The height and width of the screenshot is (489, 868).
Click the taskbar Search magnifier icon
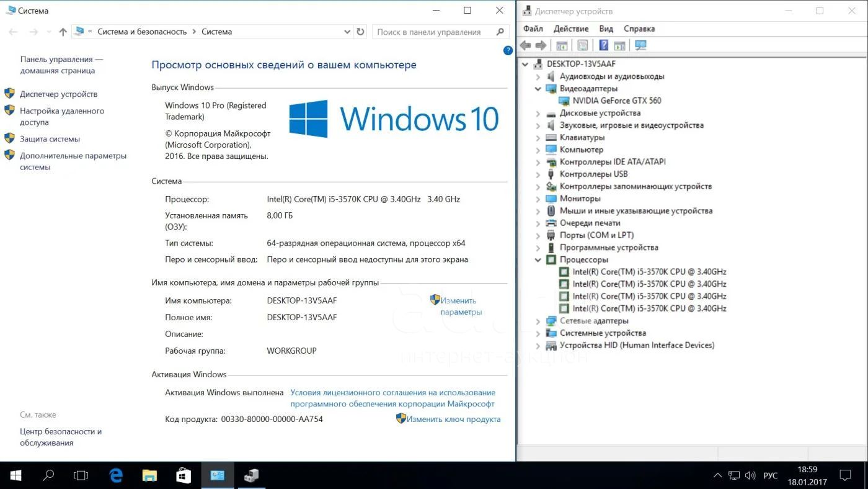48,475
